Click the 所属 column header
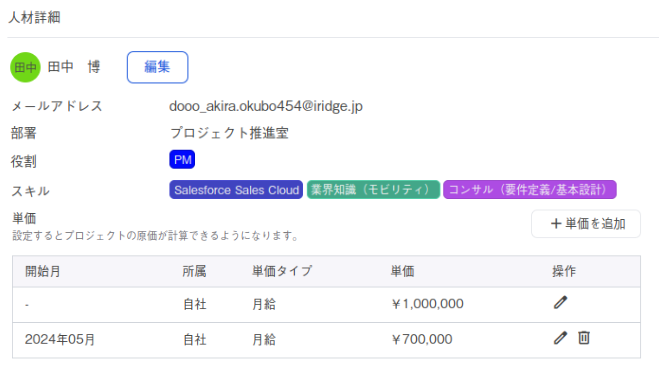Viewport: 659px width, 380px height. (x=194, y=272)
